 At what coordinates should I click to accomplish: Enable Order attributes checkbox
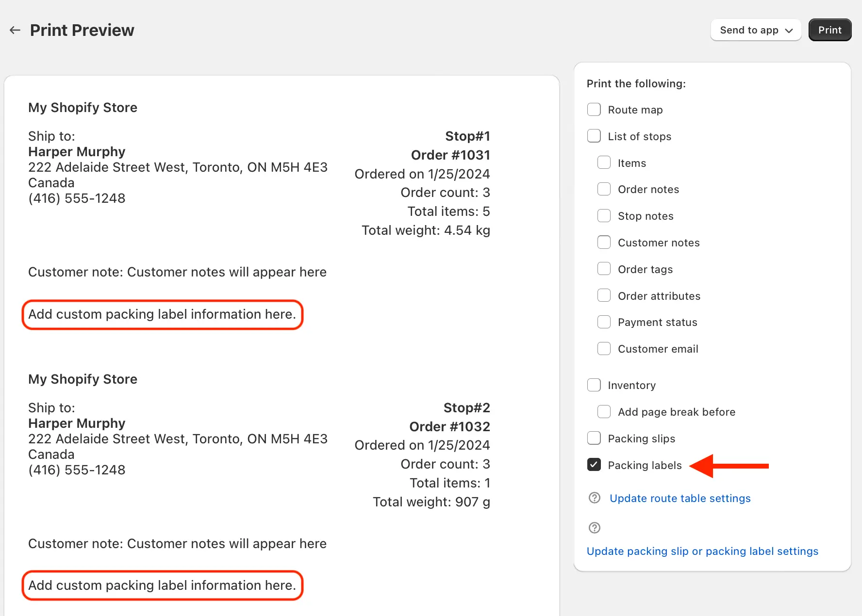[604, 295]
